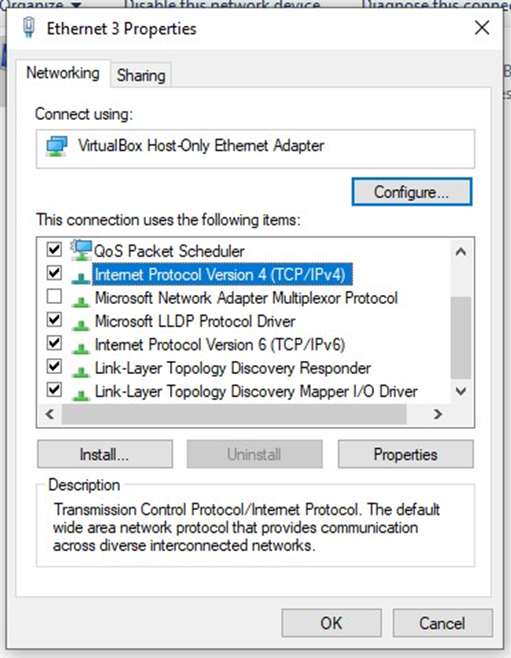Uncheck Link-Layer Topology Discovery Mapper I/O Driver
Image resolution: width=511 pixels, height=658 pixels.
[x=54, y=390]
